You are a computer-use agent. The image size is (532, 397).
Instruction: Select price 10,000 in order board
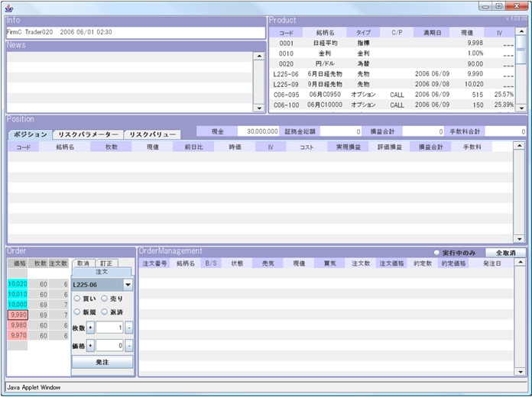18,305
